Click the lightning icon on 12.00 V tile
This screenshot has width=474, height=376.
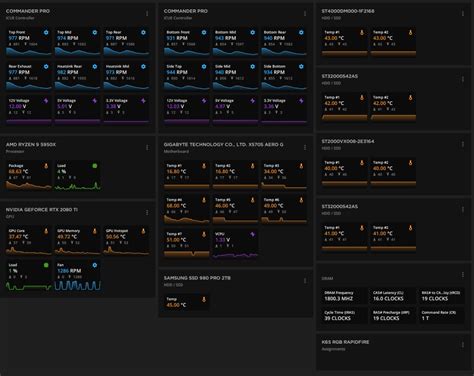(x=46, y=100)
